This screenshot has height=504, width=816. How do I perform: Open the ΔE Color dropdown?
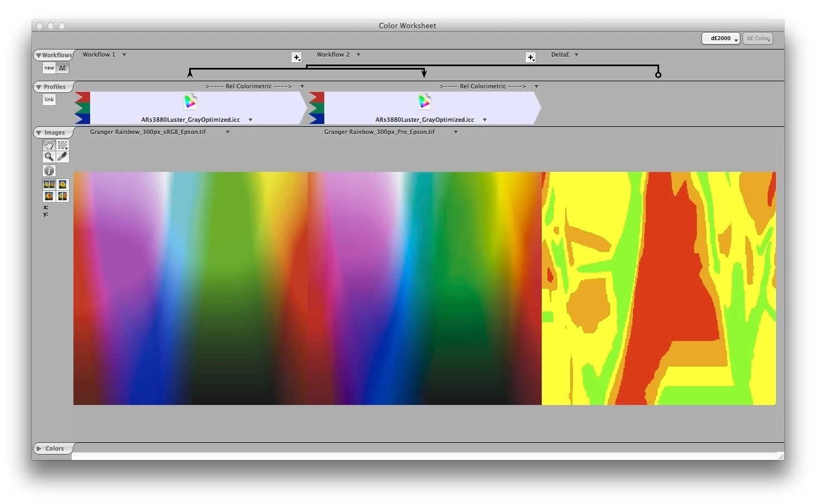pyautogui.click(x=758, y=38)
